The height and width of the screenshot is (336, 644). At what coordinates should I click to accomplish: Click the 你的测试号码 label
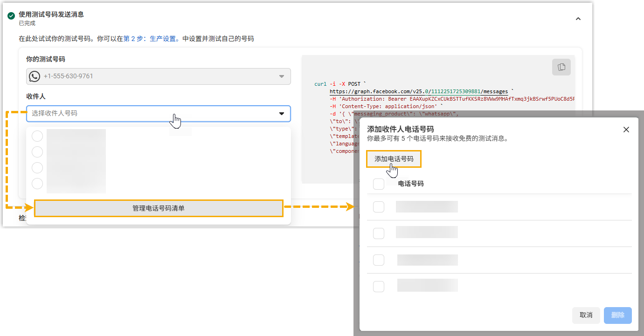tap(46, 59)
